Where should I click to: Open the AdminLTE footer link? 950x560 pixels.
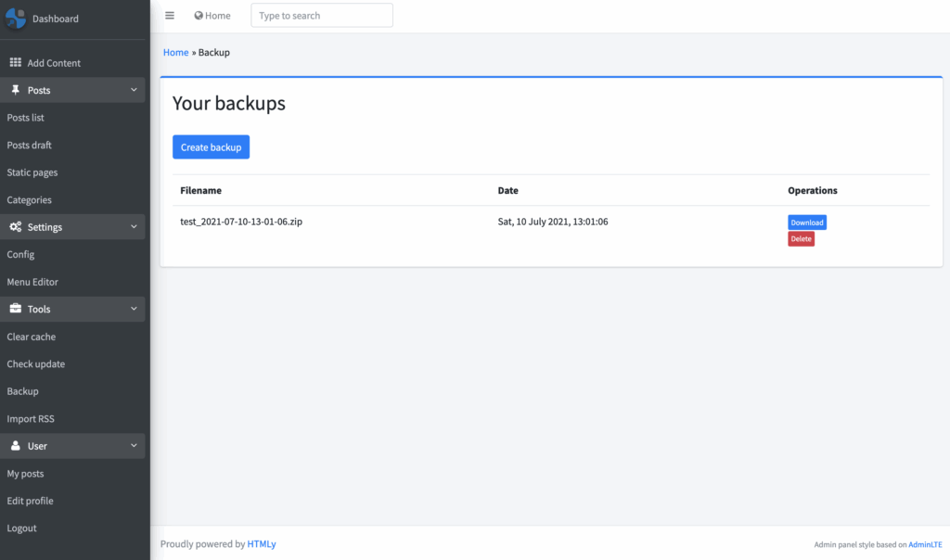(x=925, y=544)
